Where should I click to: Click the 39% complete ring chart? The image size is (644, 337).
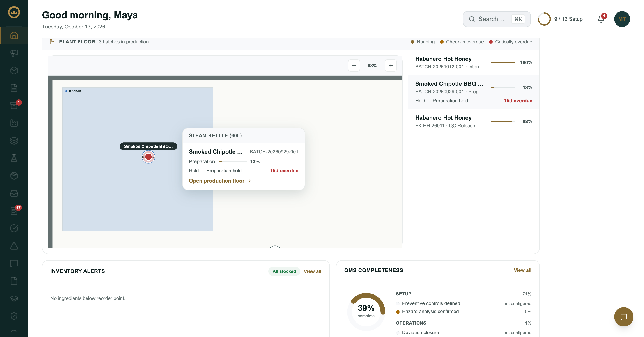coord(366,312)
